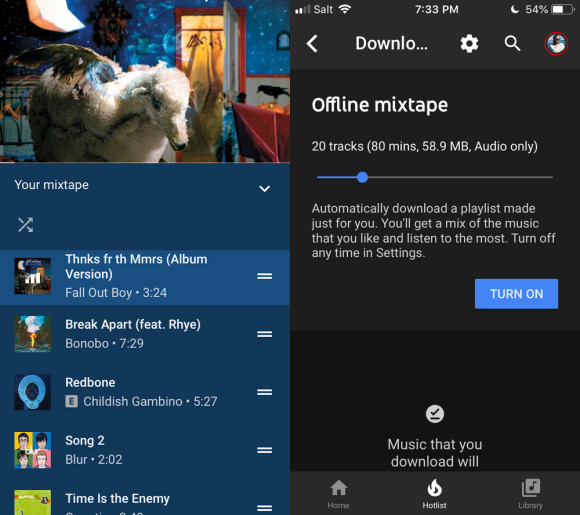Tap the Wi-Fi icon in status bar
Screen dimensions: 580x515
point(345,9)
